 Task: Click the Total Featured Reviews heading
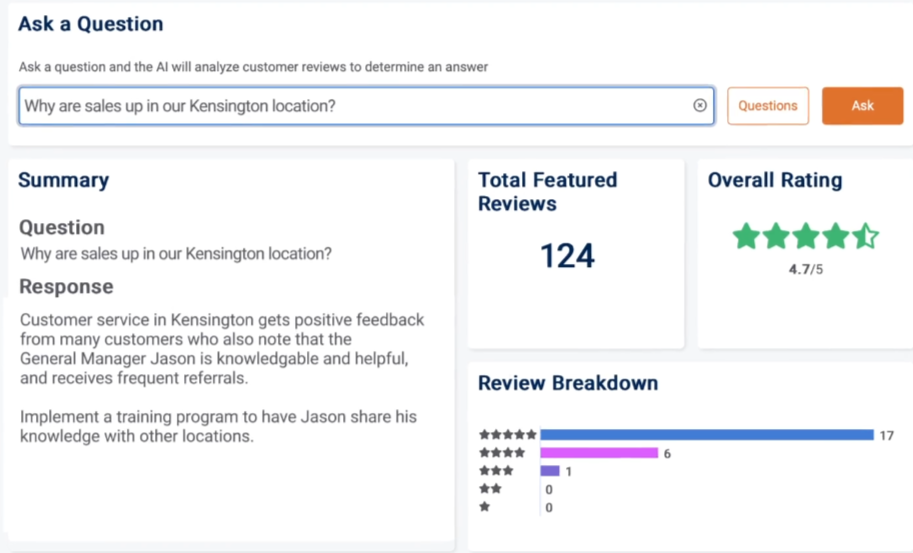point(547,191)
